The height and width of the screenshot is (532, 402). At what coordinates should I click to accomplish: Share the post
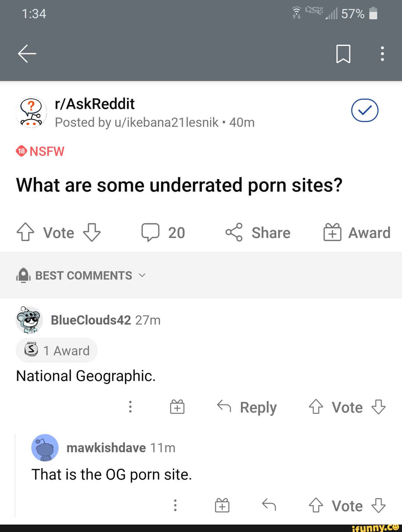258,232
